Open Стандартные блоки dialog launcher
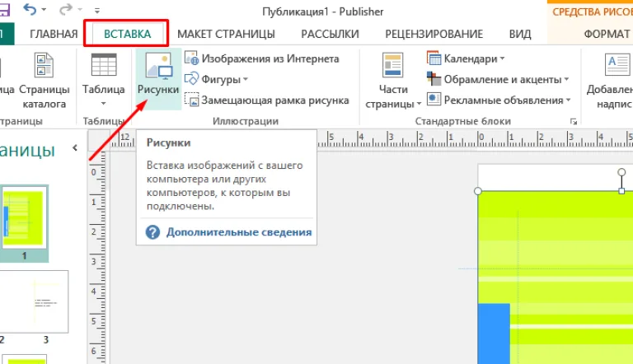This screenshot has width=633, height=364. 574,121
